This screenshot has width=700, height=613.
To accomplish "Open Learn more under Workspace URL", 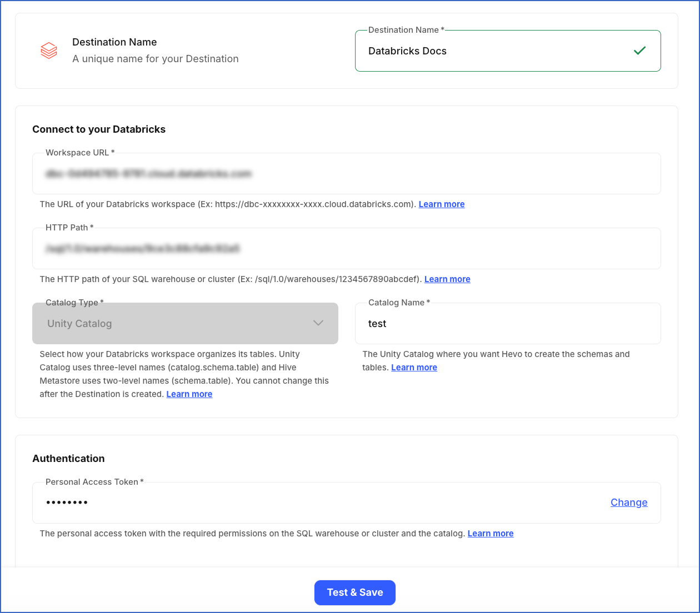I will pos(442,204).
